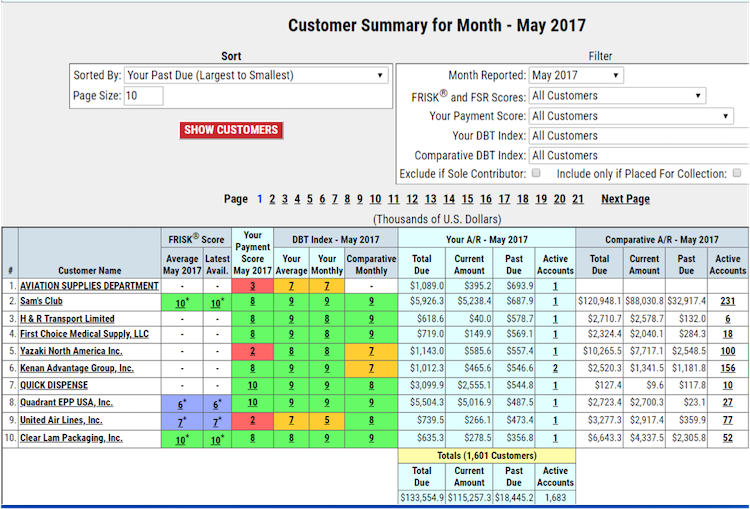The width and height of the screenshot is (750, 509).
Task: Click QUICK DISPENSE payment score 10
Action: click(253, 386)
